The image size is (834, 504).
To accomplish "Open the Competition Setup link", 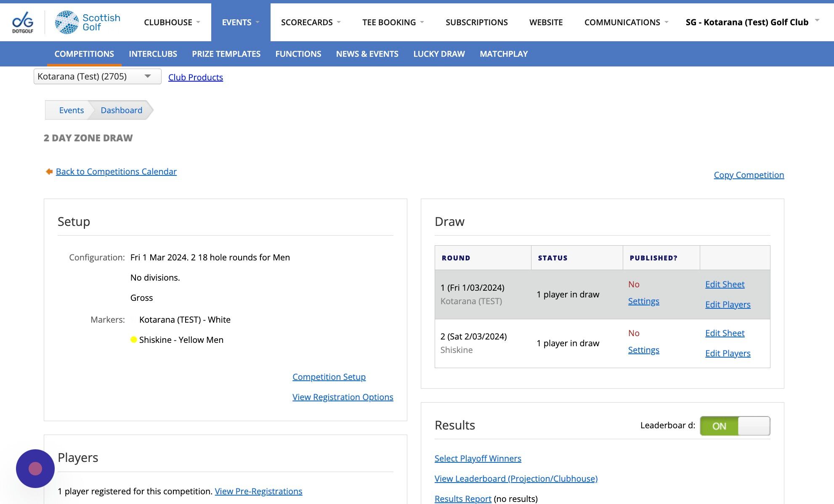I will pyautogui.click(x=329, y=377).
